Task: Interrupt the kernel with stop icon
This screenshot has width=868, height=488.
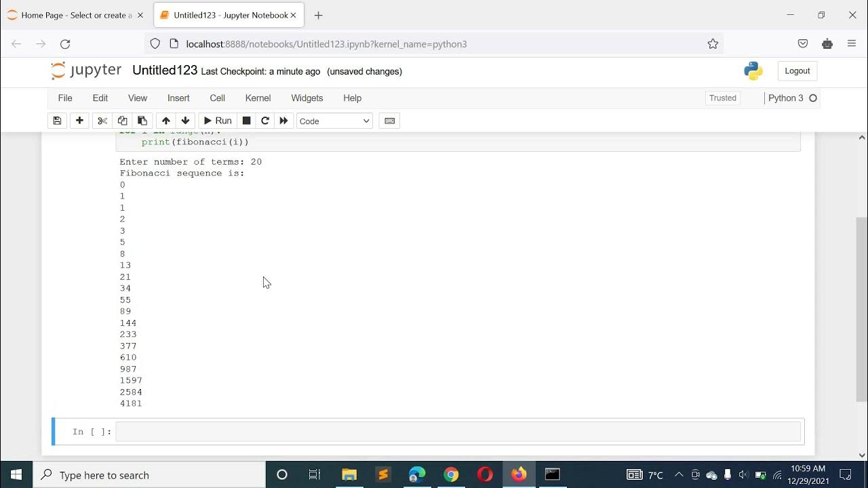Action: coord(246,121)
